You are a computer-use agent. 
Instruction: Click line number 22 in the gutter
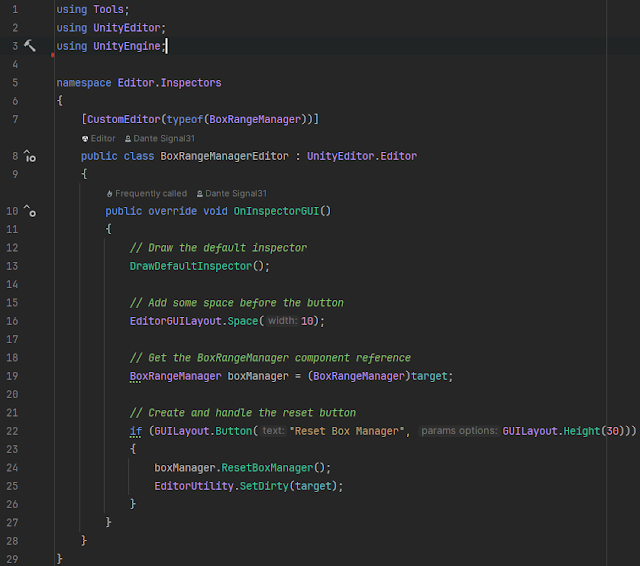(12, 431)
